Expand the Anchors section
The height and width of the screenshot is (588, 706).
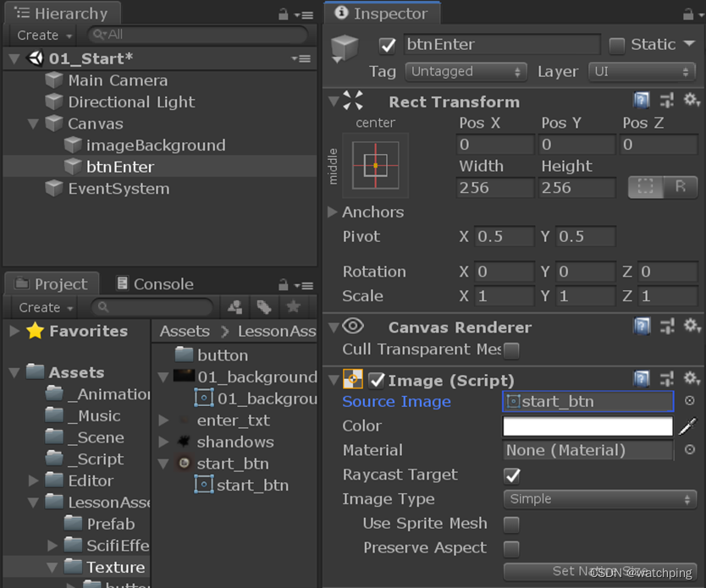click(x=333, y=212)
